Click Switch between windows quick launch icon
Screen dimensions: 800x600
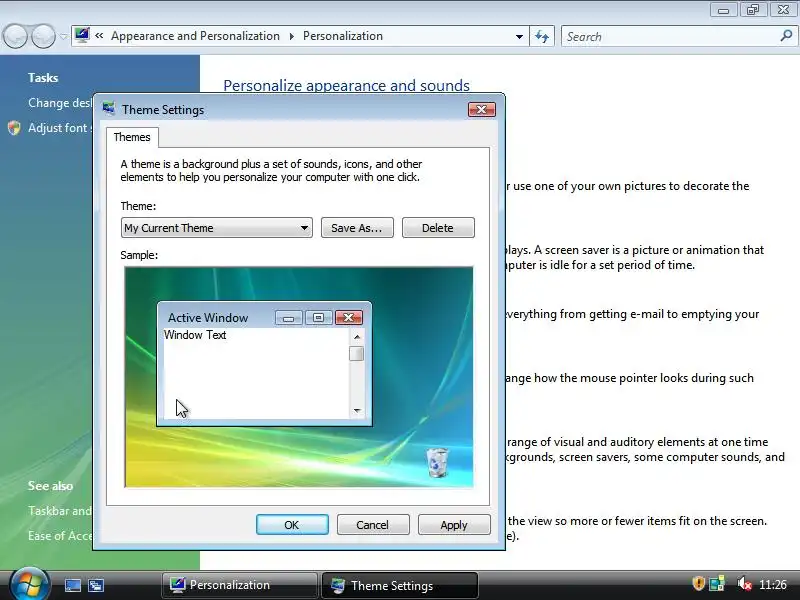96,585
